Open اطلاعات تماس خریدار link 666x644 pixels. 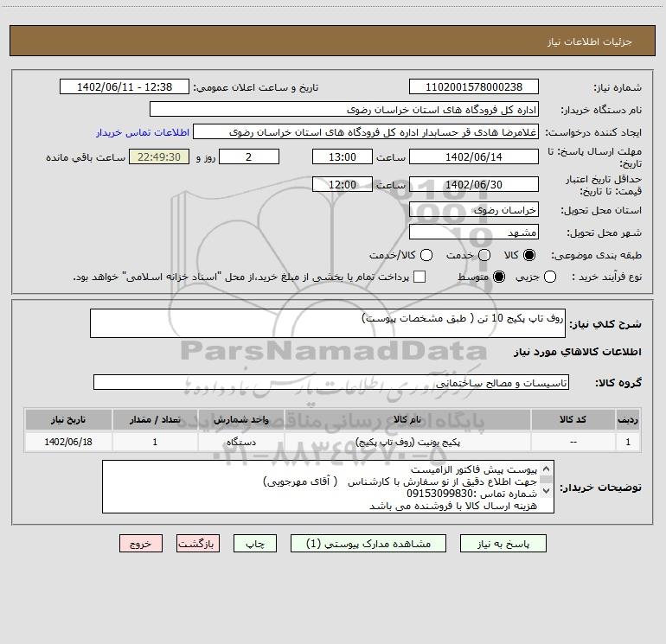[x=143, y=132]
